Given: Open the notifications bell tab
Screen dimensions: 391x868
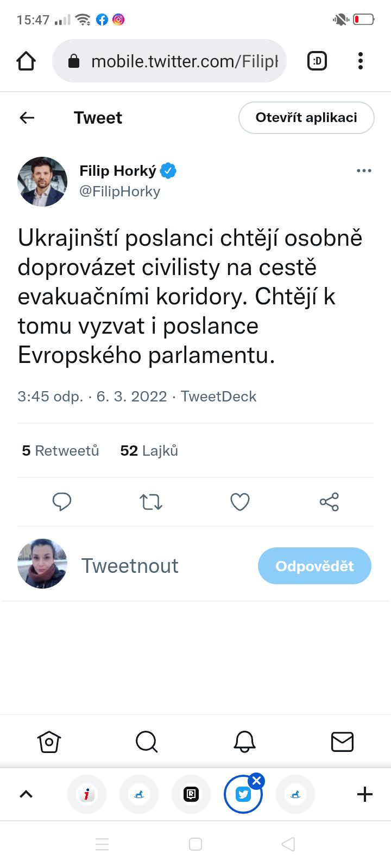Looking at the screenshot, I should point(244,742).
